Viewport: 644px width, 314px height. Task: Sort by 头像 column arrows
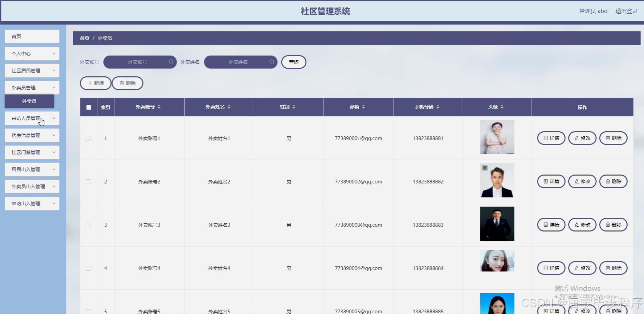pyautogui.click(x=502, y=107)
